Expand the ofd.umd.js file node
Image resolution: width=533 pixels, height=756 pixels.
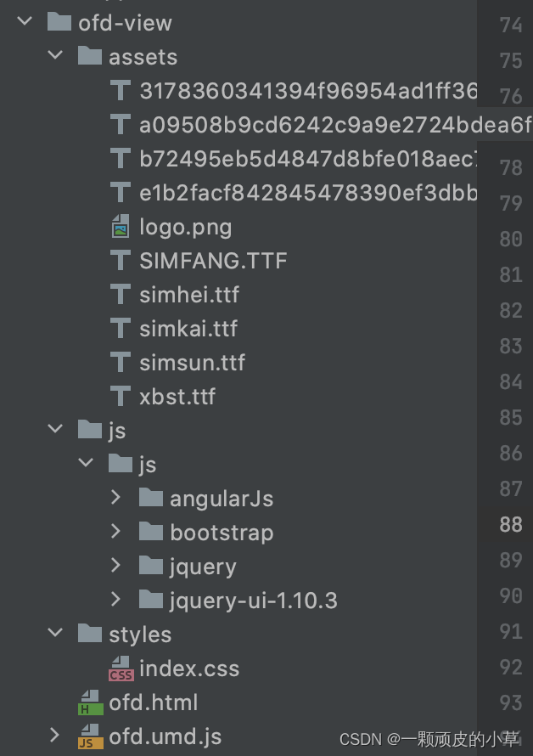pos(55,736)
